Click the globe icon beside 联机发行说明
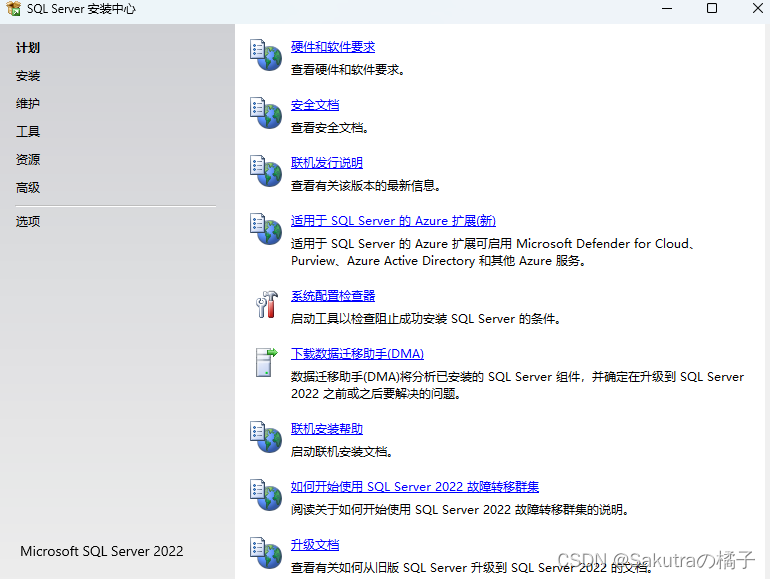 266,171
